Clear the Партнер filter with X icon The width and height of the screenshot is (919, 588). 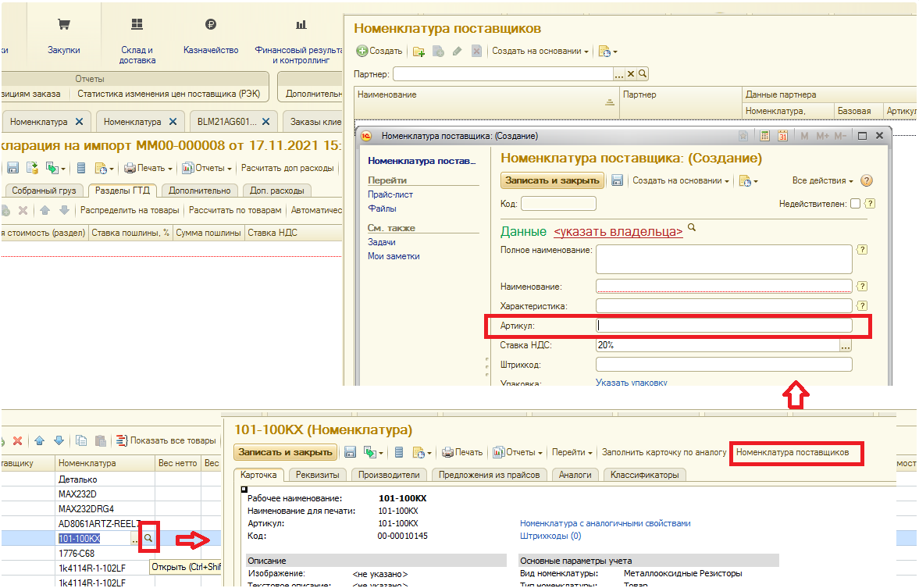631,74
